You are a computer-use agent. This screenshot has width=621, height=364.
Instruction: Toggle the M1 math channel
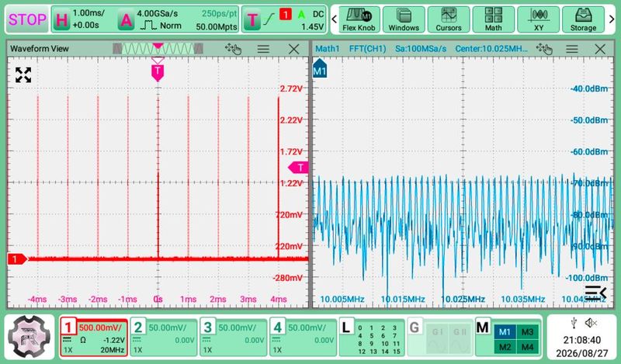tap(505, 332)
